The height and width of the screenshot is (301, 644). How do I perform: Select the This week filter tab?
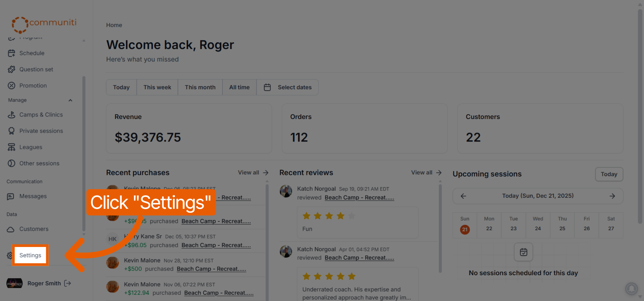coord(157,87)
